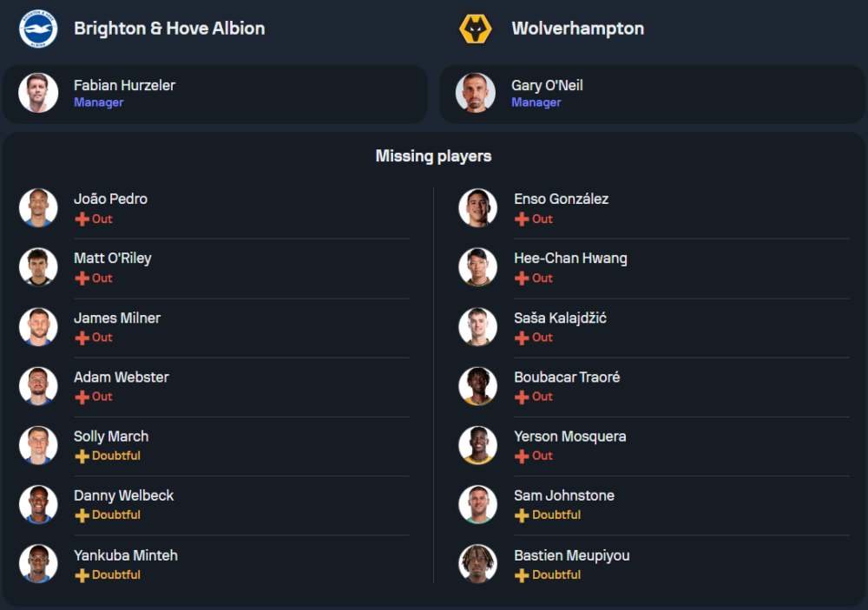
Task: Open Danny Welbeck's player profile
Action: [123, 495]
